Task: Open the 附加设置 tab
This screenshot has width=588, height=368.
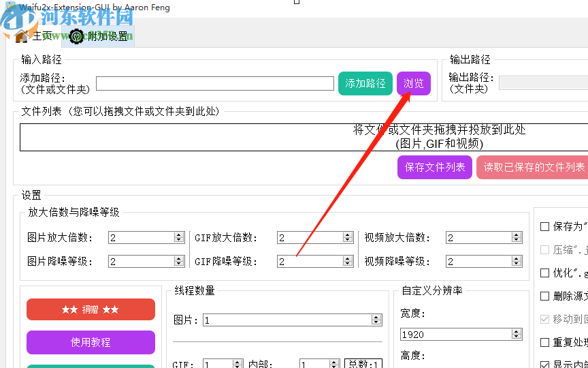Action: pos(98,36)
